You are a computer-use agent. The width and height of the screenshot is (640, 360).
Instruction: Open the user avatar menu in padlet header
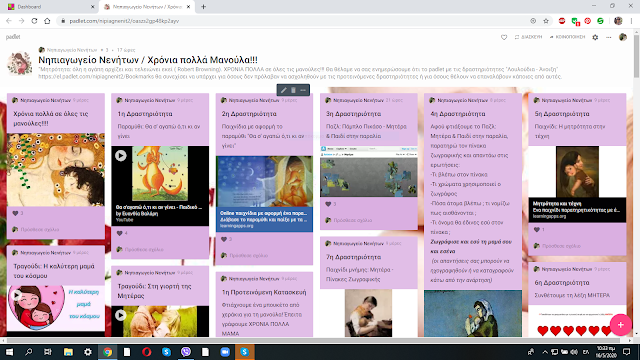point(622,37)
